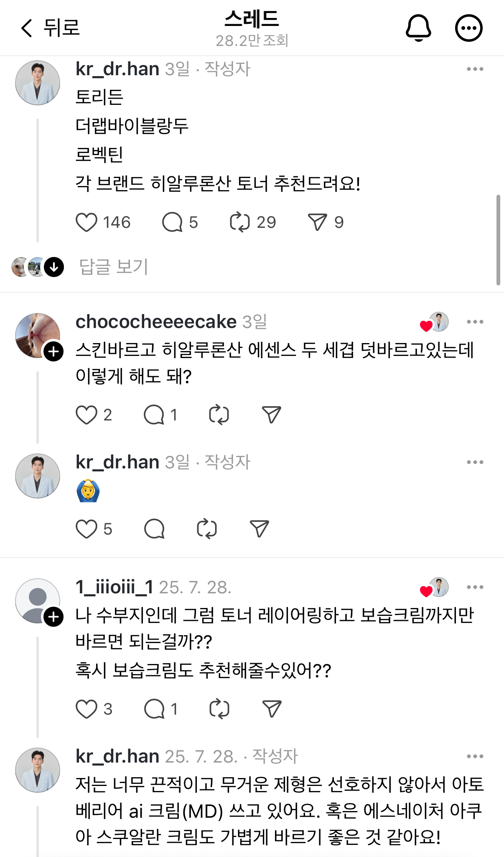Expand hidden replies via 답글 보기
This screenshot has height=857, width=504.
[113, 267]
